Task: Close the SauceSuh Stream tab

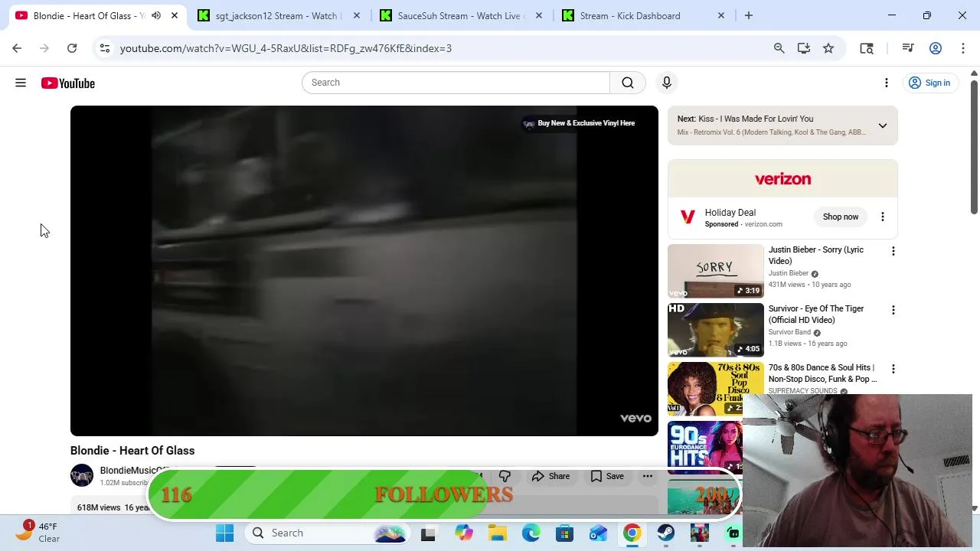Action: pos(538,15)
